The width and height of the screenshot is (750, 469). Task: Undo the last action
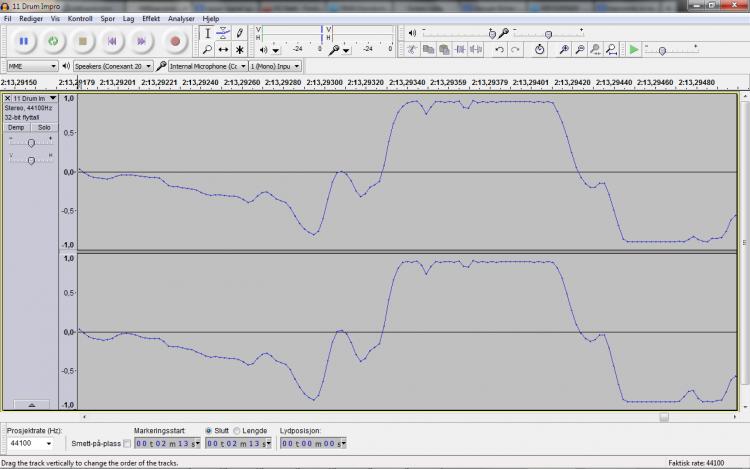(x=499, y=50)
